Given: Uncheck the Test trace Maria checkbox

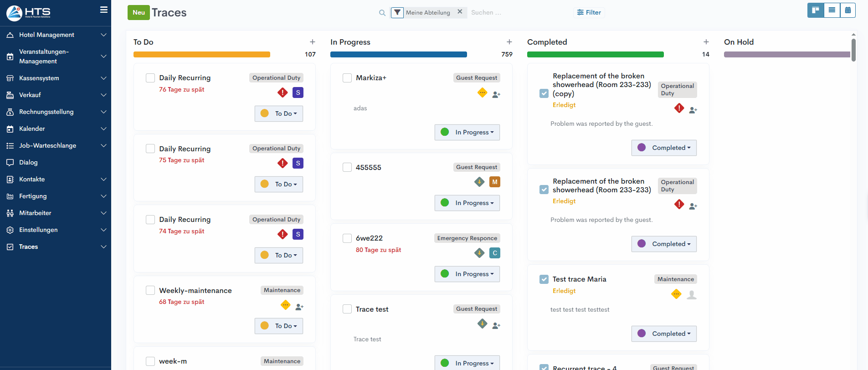Looking at the screenshot, I should click(x=544, y=279).
